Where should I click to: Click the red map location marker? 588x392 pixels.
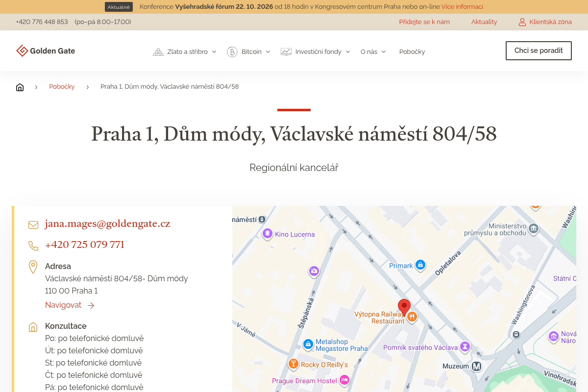tap(404, 307)
